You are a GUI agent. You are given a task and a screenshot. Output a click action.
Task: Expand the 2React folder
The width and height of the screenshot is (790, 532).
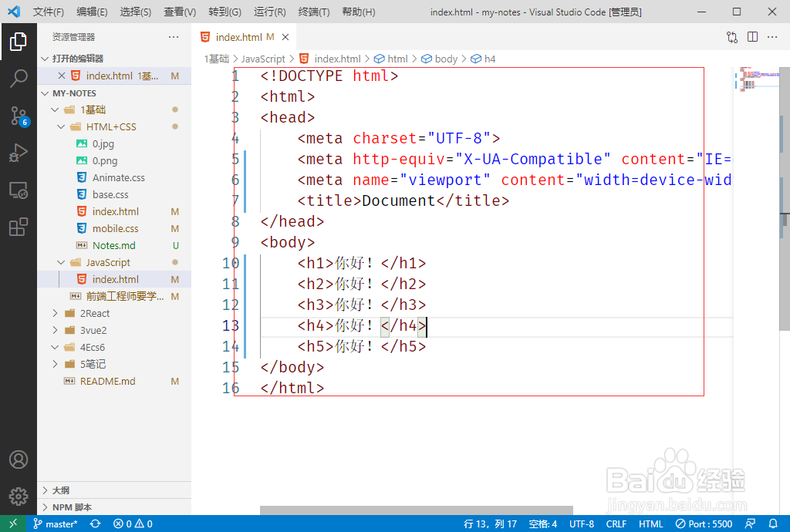114,313
